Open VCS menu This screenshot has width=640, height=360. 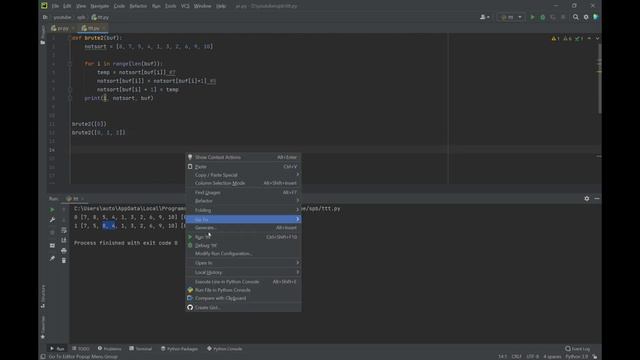(185, 6)
